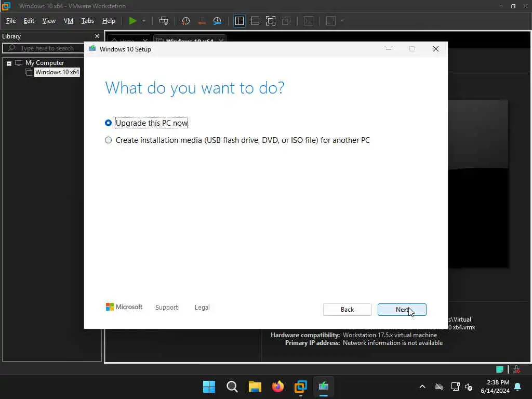The image size is (532, 399).
Task: Click the VMware status bar message icon
Action: pyautogui.click(x=500, y=369)
